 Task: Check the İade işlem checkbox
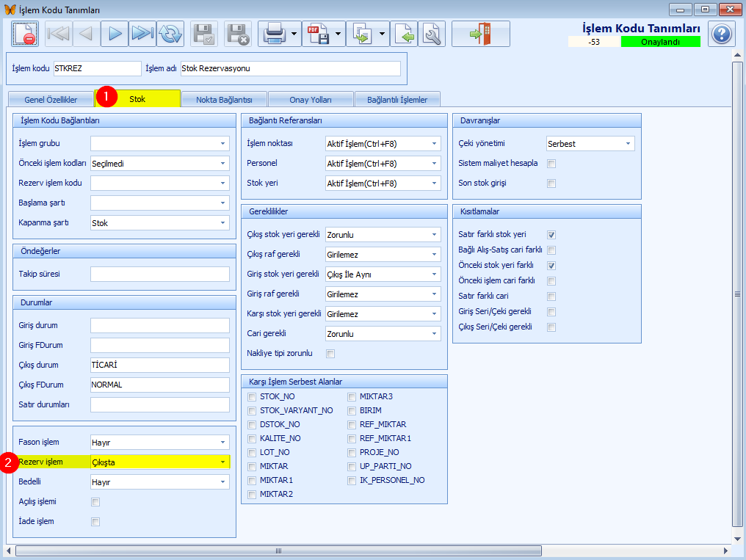pyautogui.click(x=95, y=522)
